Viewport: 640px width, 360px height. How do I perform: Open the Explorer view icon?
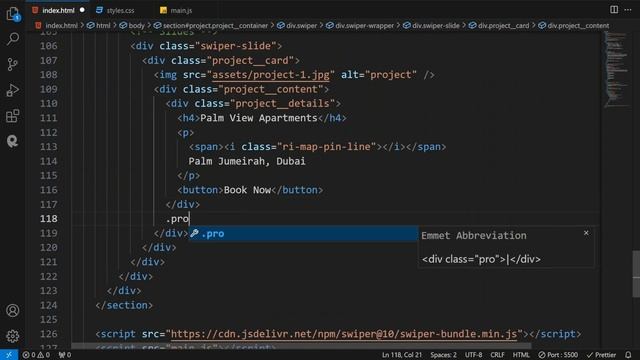click(x=13, y=14)
